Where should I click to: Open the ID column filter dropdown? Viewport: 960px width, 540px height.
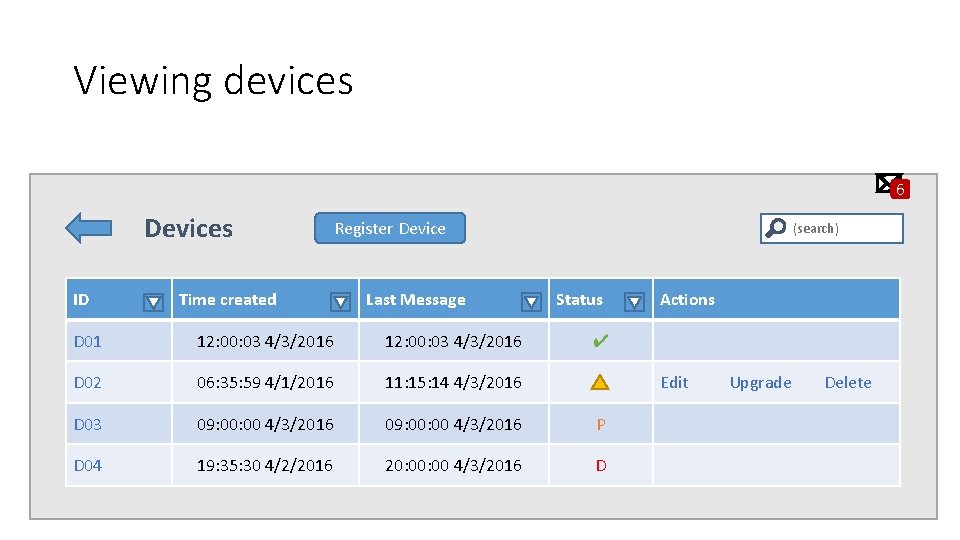coord(153,301)
